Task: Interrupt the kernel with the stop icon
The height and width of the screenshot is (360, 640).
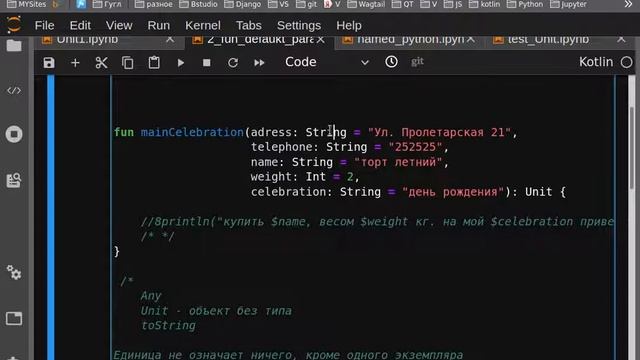Action: [207, 62]
